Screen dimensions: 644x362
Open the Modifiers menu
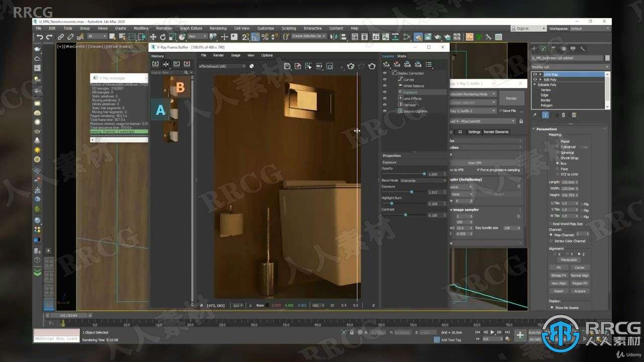coord(141,28)
